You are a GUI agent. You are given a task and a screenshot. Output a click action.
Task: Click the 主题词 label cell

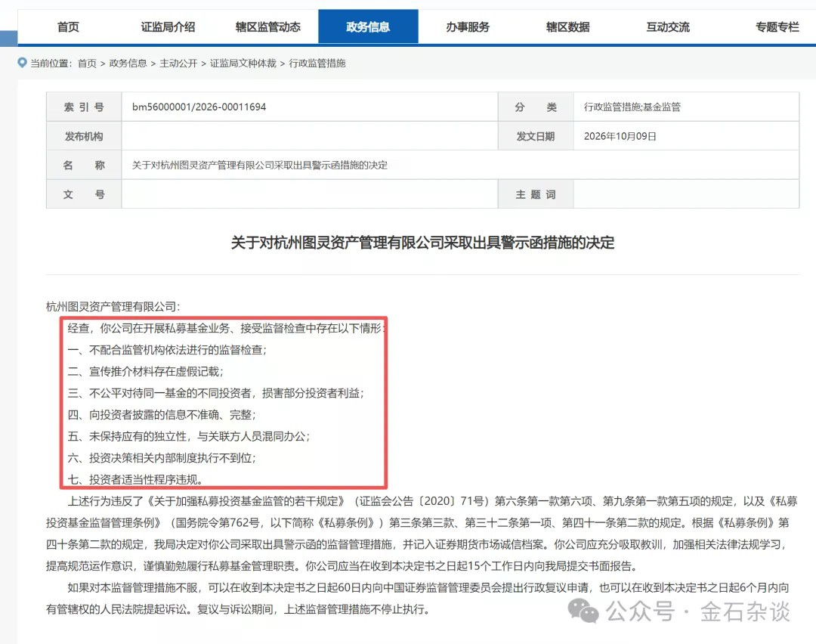(x=536, y=194)
